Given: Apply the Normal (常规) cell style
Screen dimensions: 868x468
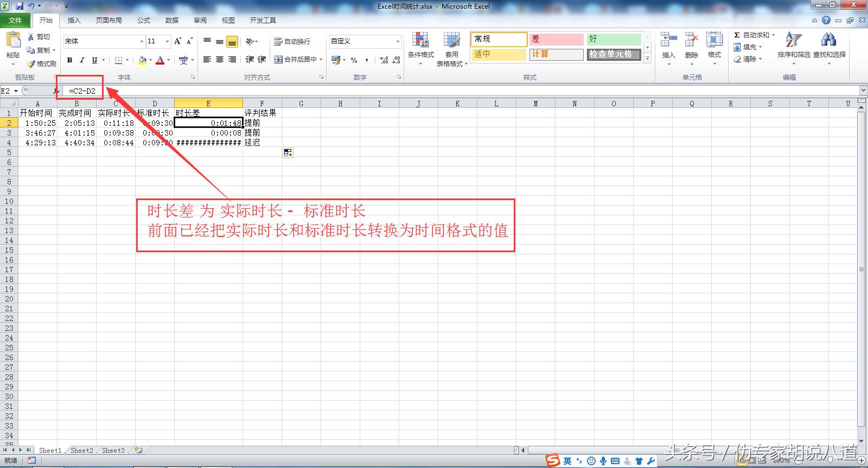Looking at the screenshot, I should (x=499, y=39).
